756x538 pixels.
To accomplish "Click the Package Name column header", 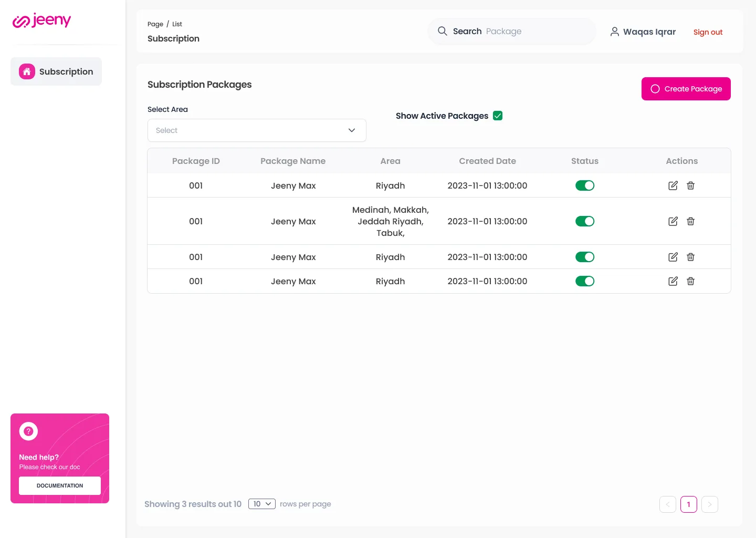I will [x=293, y=161].
